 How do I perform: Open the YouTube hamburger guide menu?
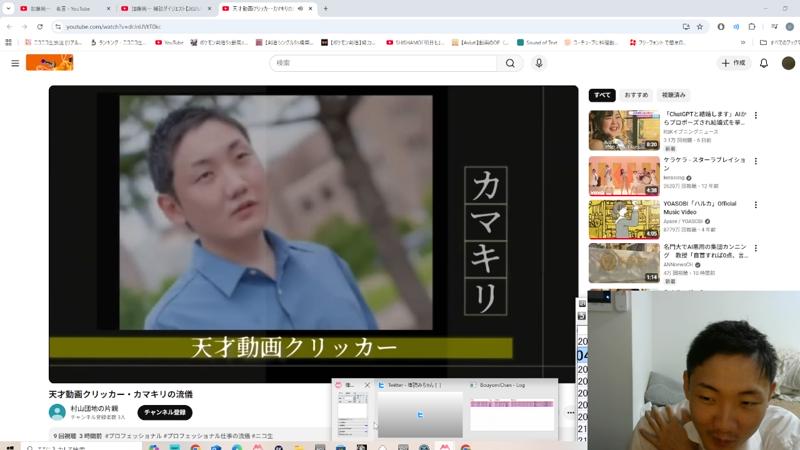(x=15, y=63)
